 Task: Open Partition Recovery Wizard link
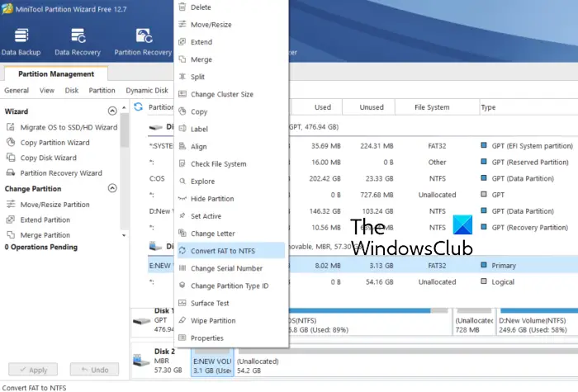click(61, 172)
